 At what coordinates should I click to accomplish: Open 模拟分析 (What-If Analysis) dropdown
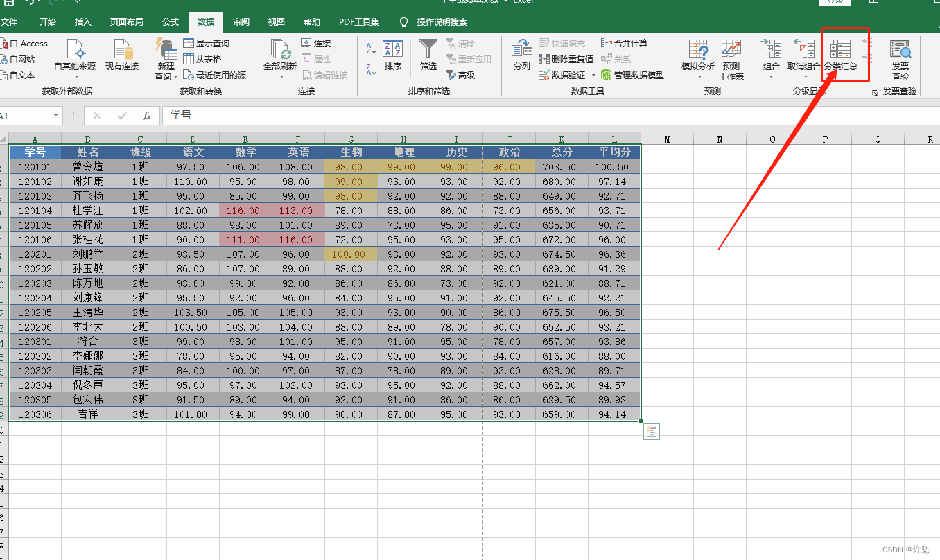point(697,60)
